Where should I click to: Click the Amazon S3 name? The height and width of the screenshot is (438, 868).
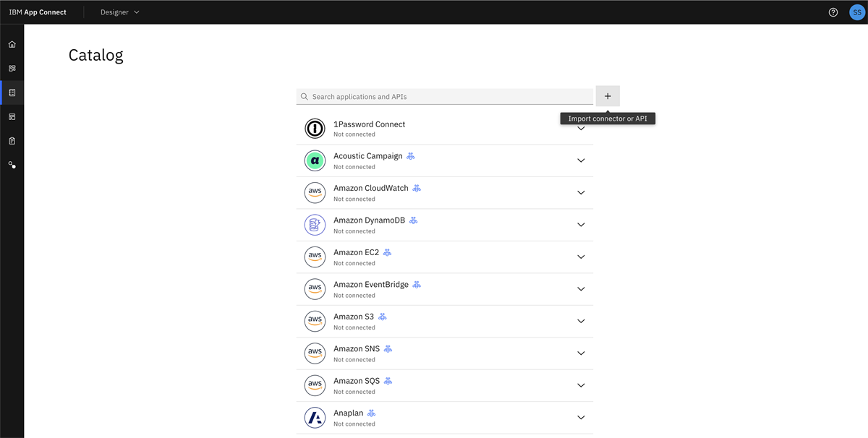[354, 317]
